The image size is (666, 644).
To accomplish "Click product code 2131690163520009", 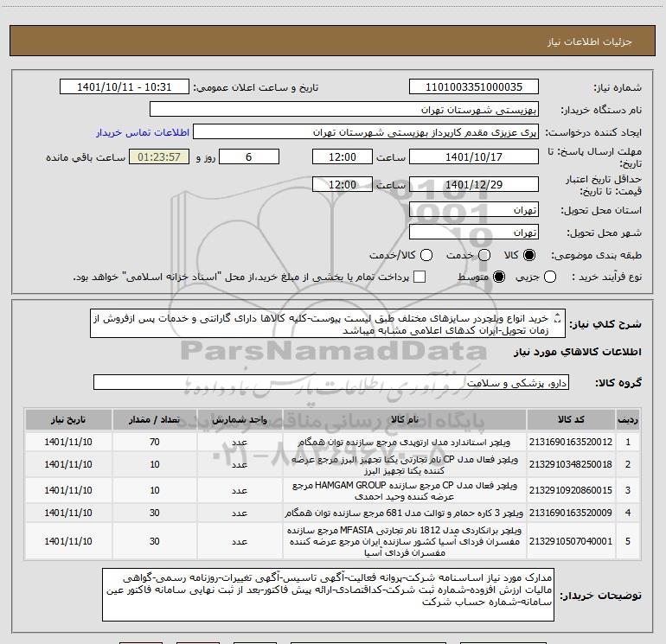I will (x=571, y=513).
